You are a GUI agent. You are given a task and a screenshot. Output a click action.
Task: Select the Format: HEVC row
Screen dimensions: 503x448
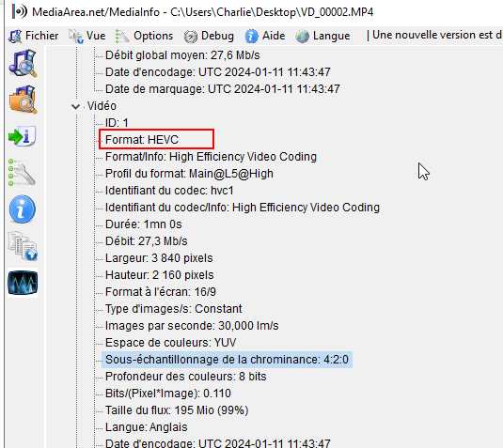point(142,140)
